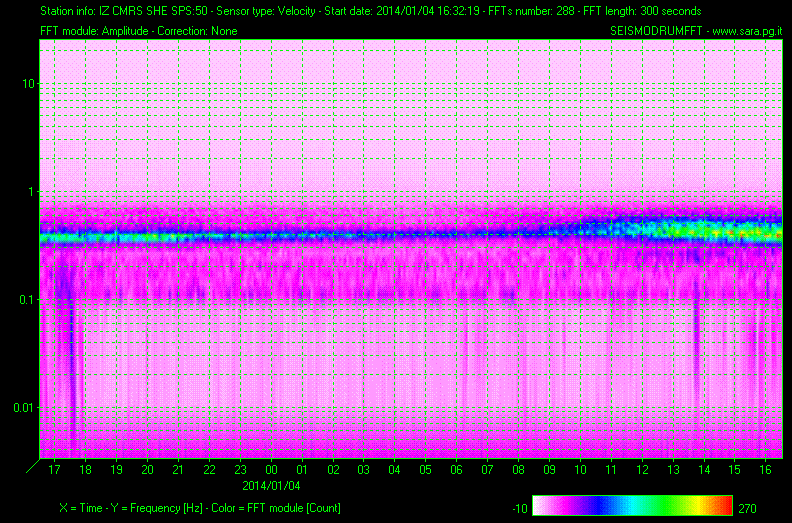Image resolution: width=792 pixels, height=523 pixels.
Task: Click the hour 16 time axis label
Action: (x=765, y=469)
